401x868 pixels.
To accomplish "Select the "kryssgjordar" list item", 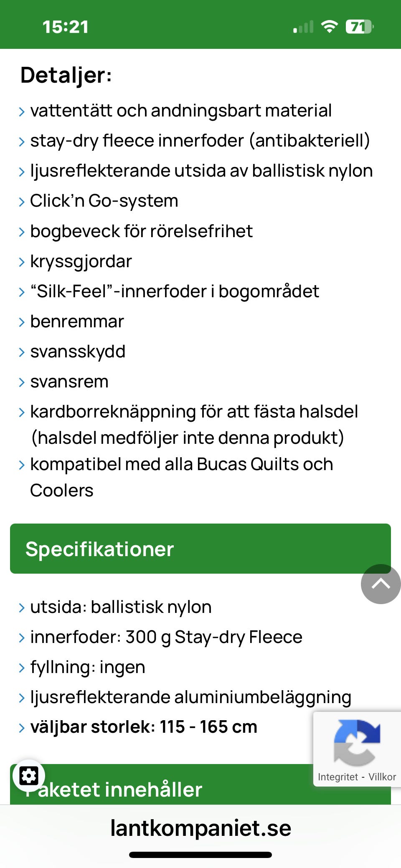I will (x=81, y=261).
